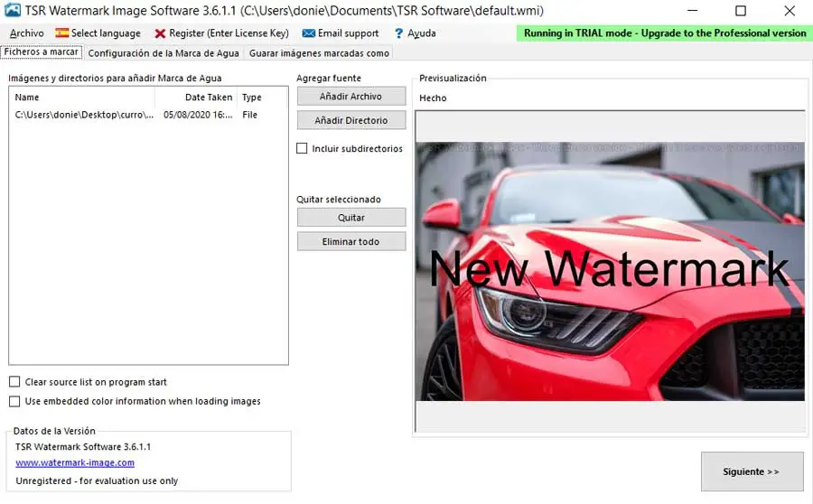Close the TSR Watermark window
This screenshot has height=504, width=813.
coord(790,10)
